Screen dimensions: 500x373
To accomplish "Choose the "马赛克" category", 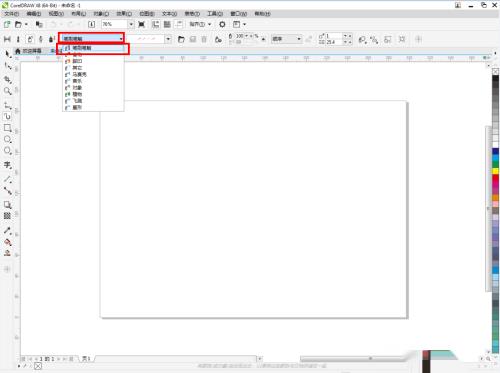I will point(93,74).
